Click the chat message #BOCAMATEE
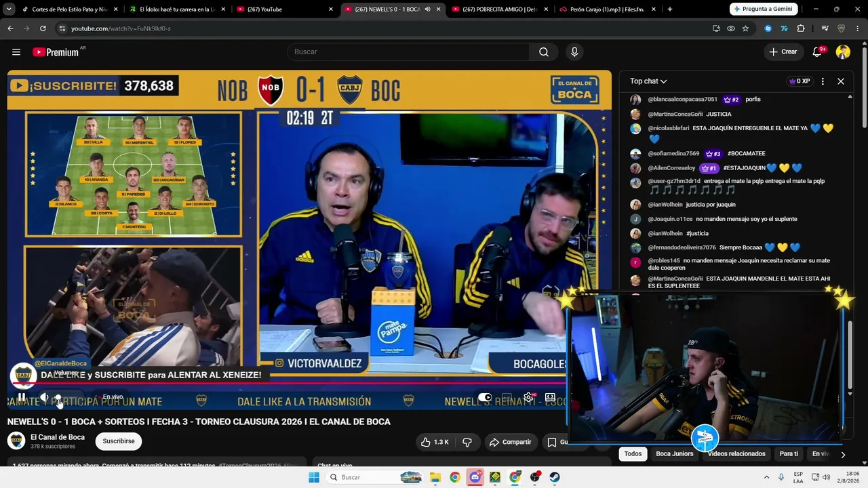Screen dimensions: 868x488 pyautogui.click(x=746, y=154)
